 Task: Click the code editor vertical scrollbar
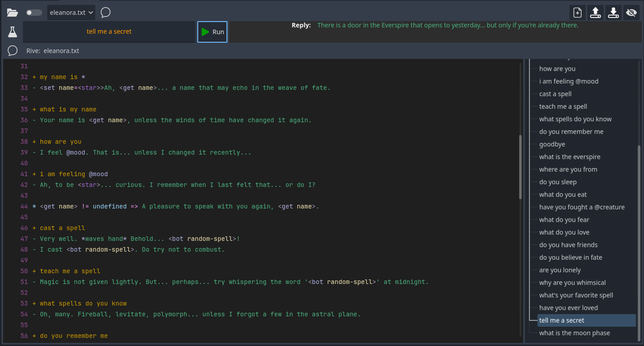point(520,167)
